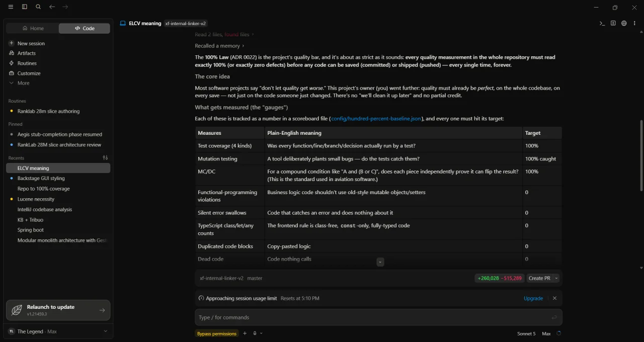
Task: Open search with the magnifier icon
Action: (x=38, y=7)
